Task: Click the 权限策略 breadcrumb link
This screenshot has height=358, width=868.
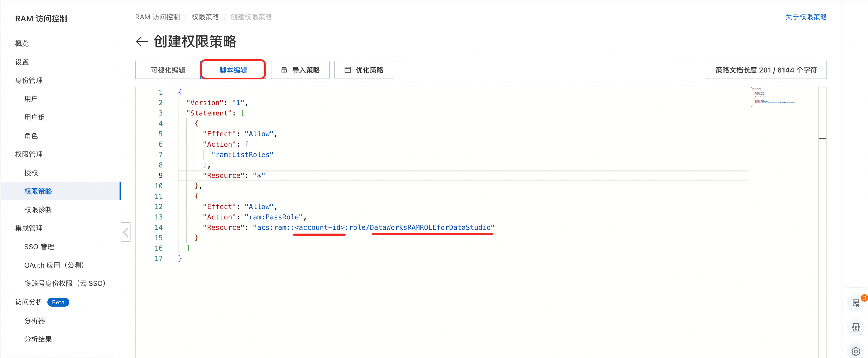Action: click(205, 17)
